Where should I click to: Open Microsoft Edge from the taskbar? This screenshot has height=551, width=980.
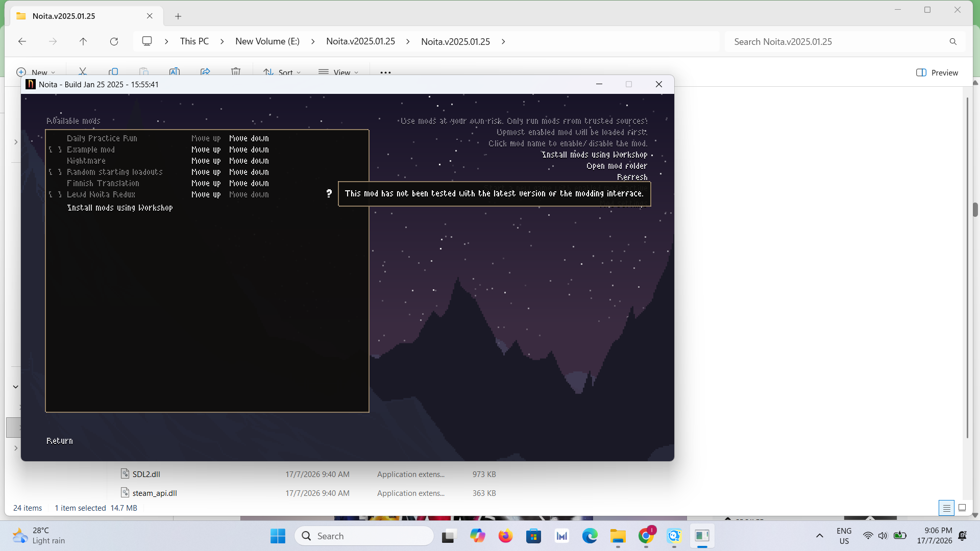(590, 536)
